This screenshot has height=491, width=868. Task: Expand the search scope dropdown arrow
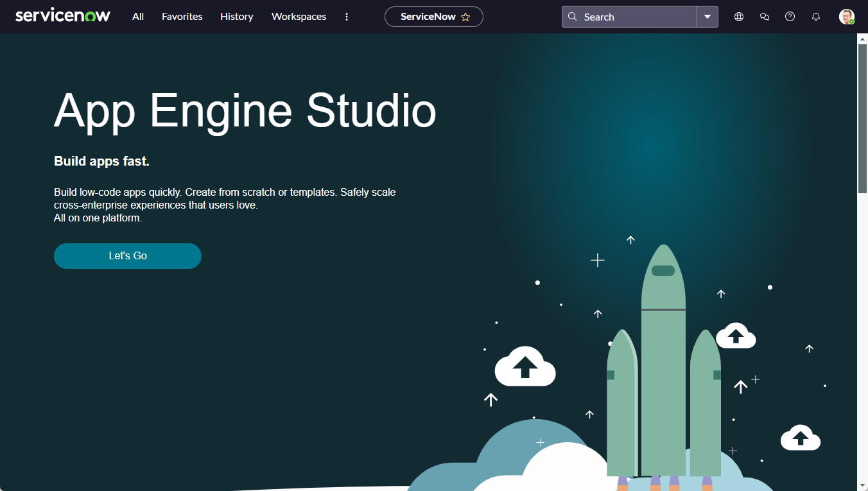pyautogui.click(x=707, y=17)
